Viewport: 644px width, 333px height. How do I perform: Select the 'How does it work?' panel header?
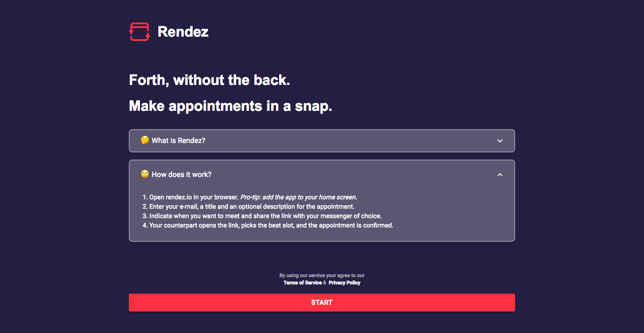181,174
